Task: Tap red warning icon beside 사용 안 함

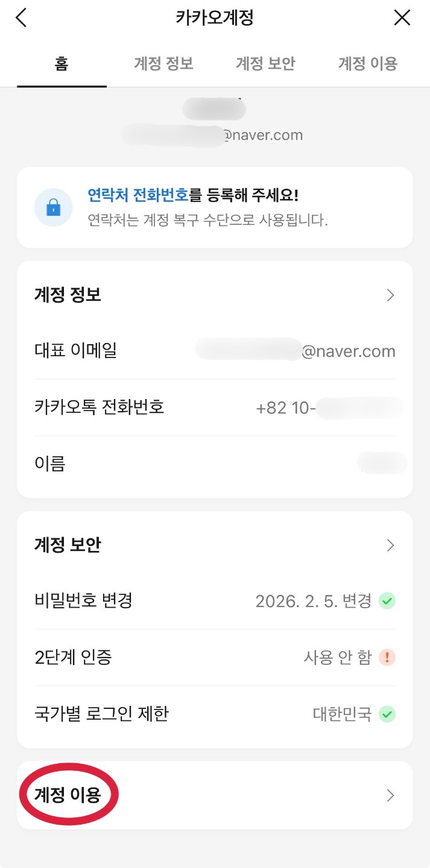Action: 387,657
